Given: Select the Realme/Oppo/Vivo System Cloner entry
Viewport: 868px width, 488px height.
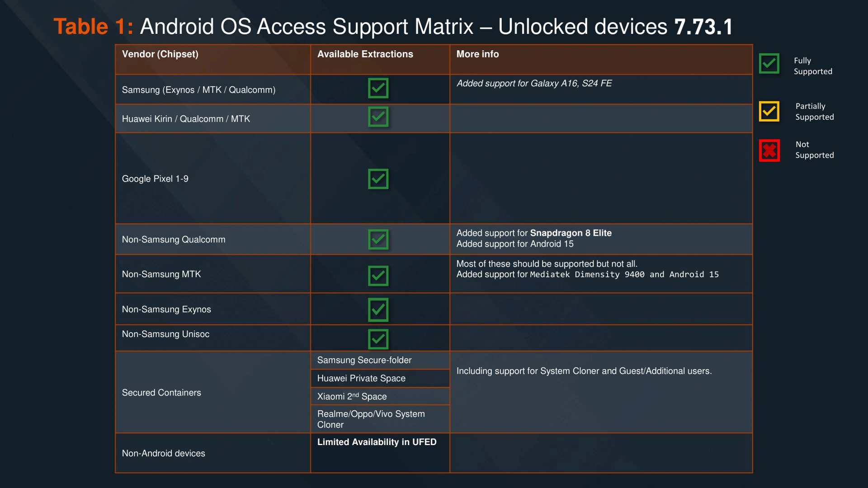Looking at the screenshot, I should click(371, 419).
